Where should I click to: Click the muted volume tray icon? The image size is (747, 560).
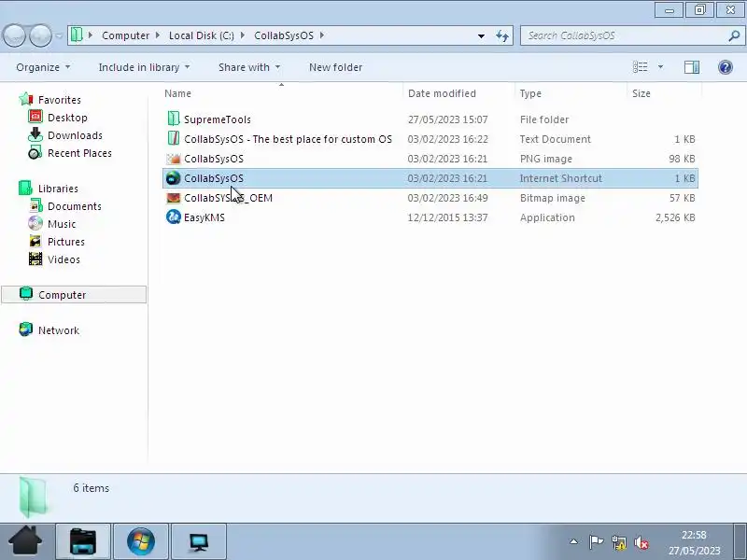pos(641,542)
